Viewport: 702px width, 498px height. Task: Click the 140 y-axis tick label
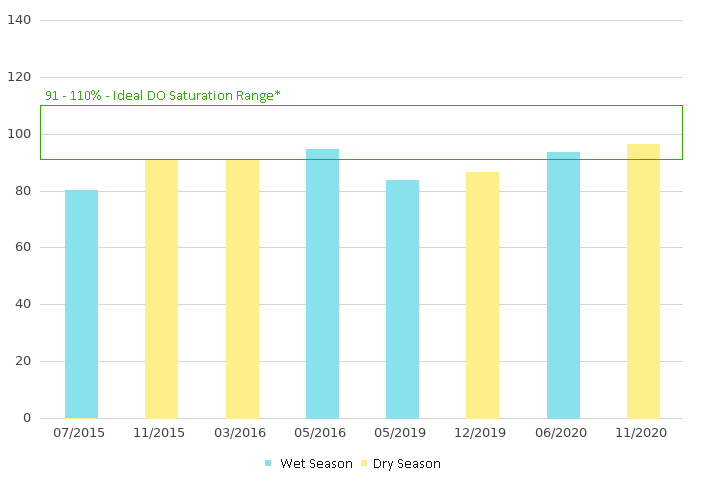pos(19,20)
